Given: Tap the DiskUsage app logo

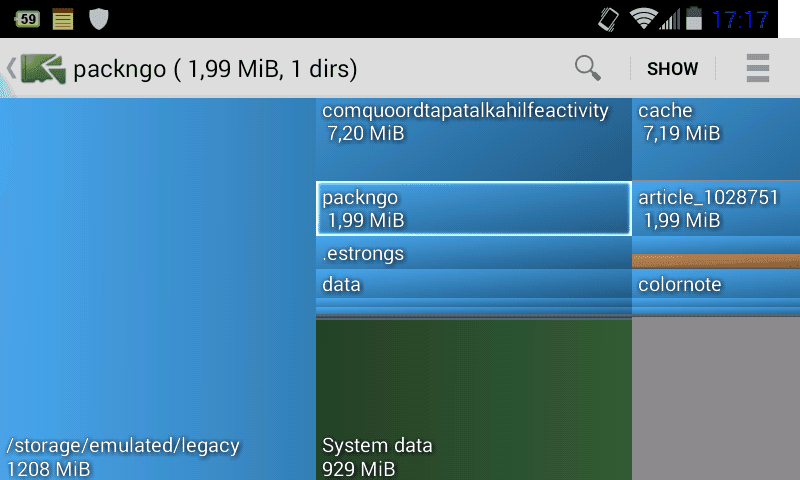Looking at the screenshot, I should tap(43, 68).
